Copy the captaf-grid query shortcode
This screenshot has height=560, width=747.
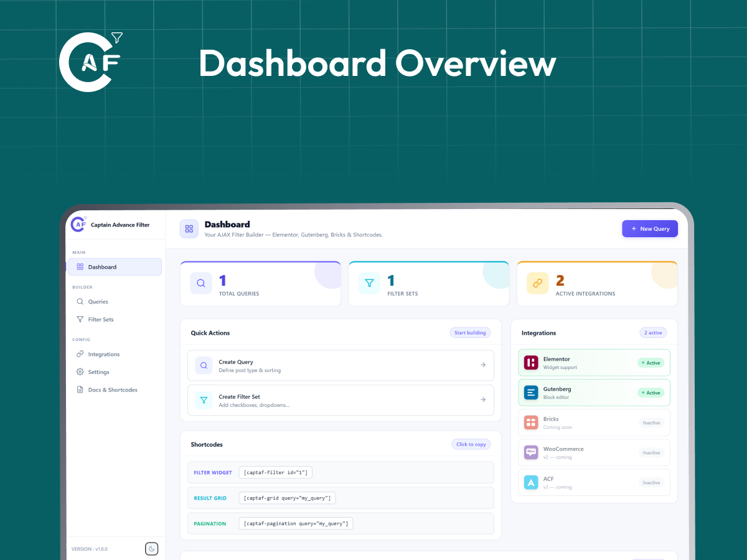[x=288, y=498]
